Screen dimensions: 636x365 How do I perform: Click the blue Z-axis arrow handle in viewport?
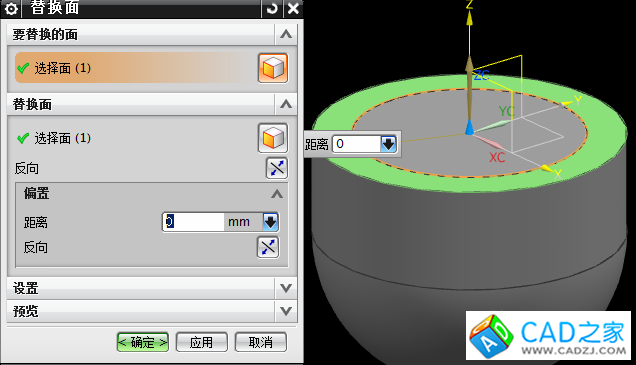tap(469, 126)
